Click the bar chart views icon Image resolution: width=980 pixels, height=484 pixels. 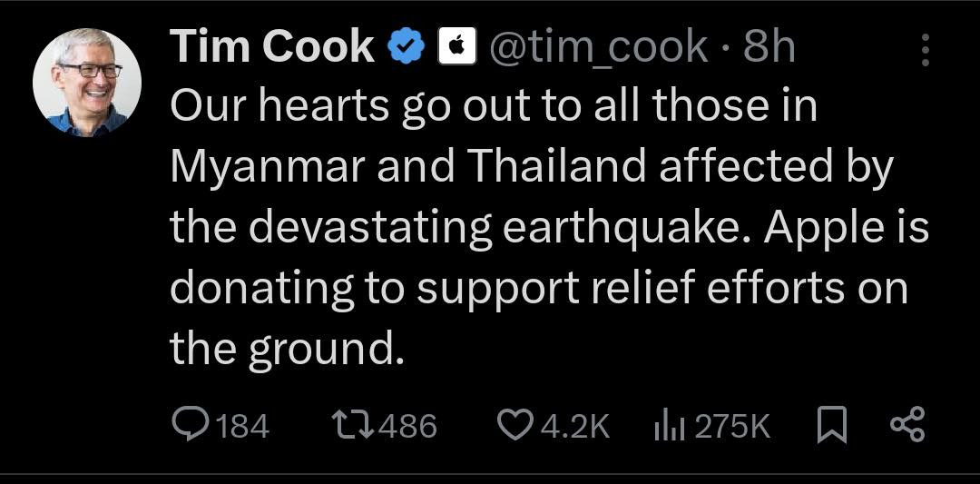670,425
